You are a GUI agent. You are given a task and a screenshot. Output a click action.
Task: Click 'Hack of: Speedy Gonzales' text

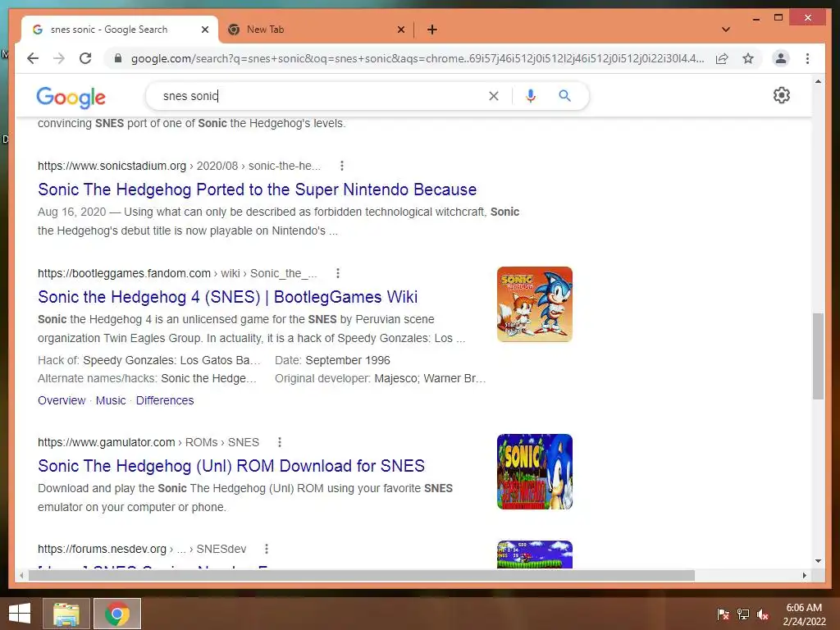click(x=149, y=361)
